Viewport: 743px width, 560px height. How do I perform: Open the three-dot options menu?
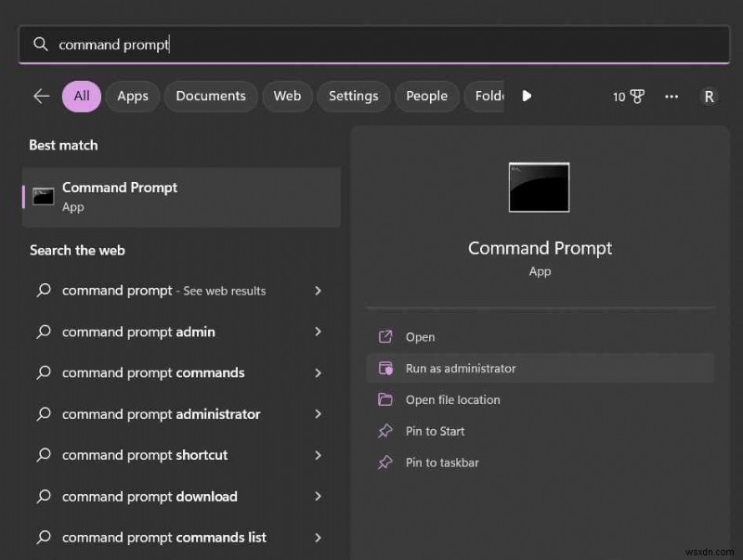point(671,96)
